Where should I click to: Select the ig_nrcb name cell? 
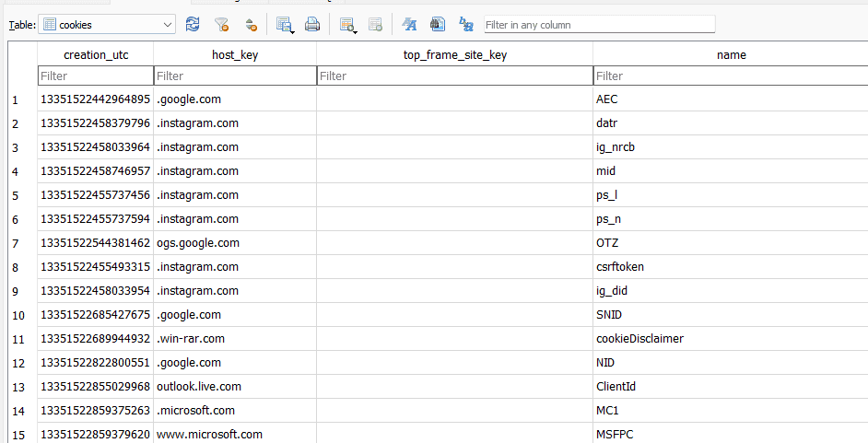tap(731, 147)
